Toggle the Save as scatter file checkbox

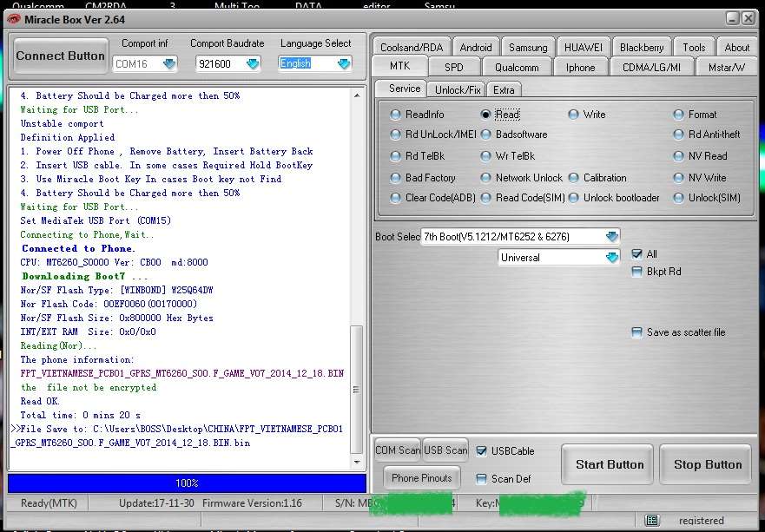(638, 332)
